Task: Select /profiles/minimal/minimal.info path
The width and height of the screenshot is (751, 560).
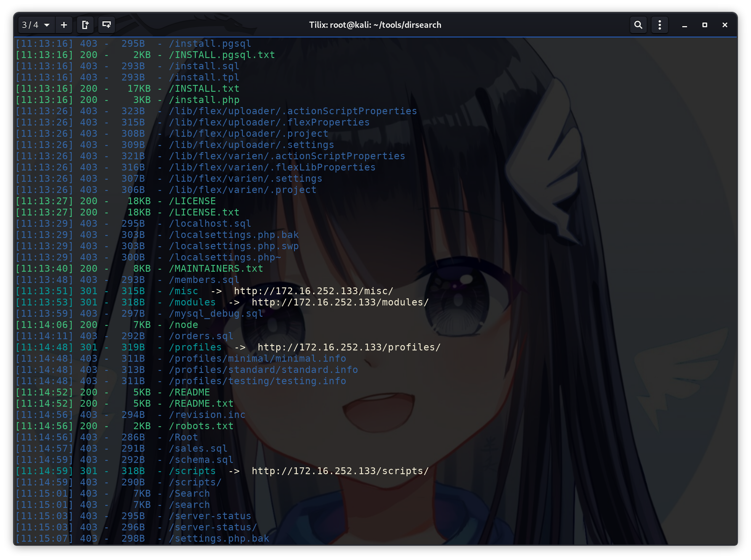Action: point(257,358)
